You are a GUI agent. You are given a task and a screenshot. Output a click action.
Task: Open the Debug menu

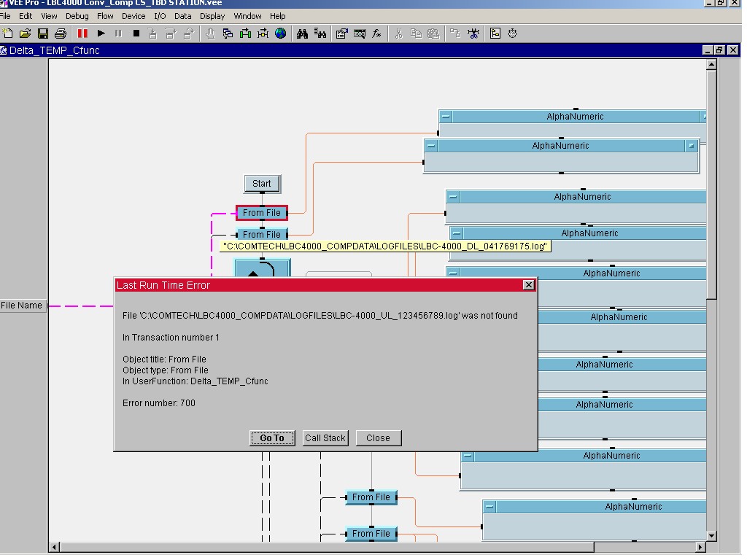77,16
